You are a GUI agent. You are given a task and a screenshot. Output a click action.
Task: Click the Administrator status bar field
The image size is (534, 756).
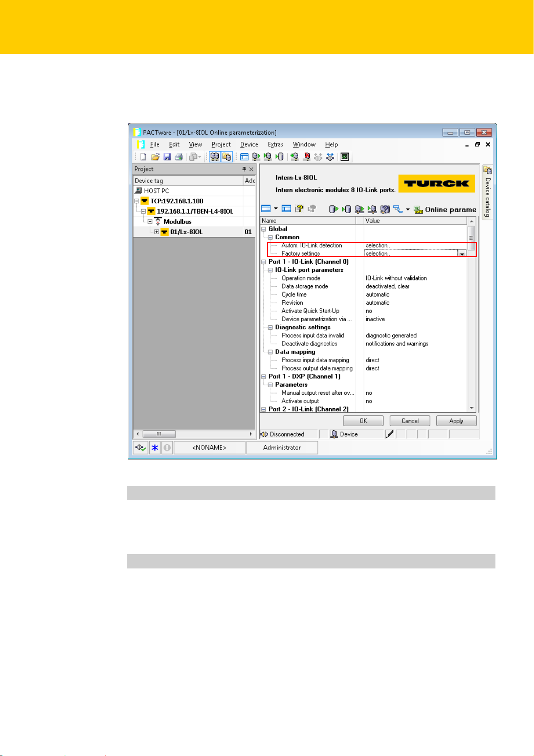(x=282, y=447)
